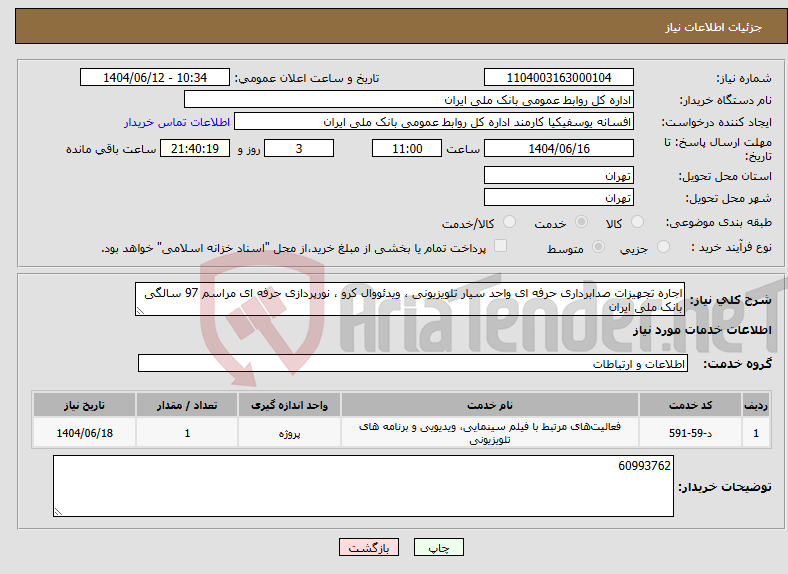Click the نام خدمت column header
788x574 pixels.
tap(490, 405)
